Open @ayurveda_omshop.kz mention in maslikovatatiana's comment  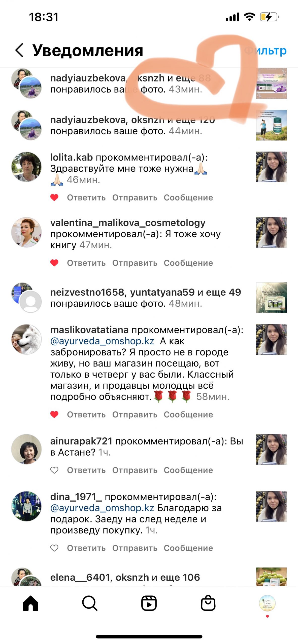tap(102, 341)
